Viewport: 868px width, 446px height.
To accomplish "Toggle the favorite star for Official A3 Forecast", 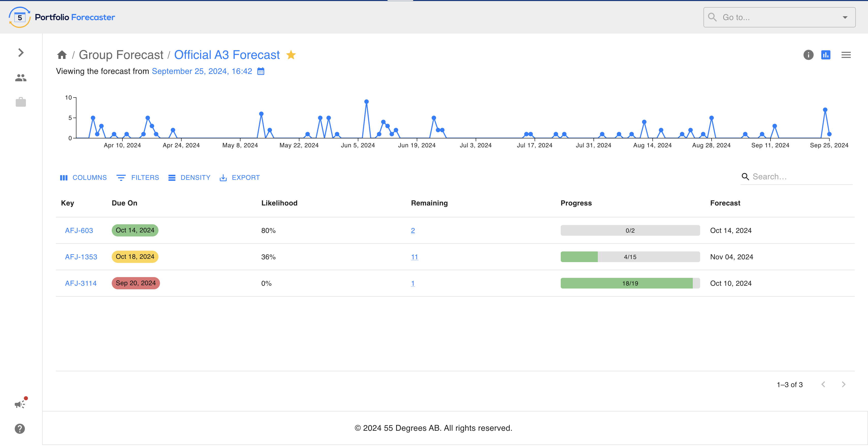I will [x=291, y=55].
